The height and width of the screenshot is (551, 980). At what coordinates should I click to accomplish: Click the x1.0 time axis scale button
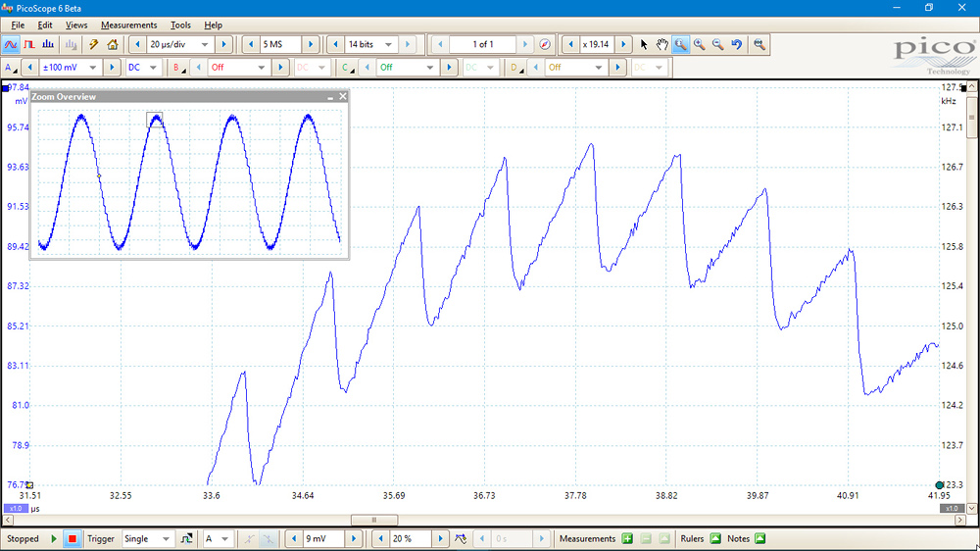tap(16, 509)
